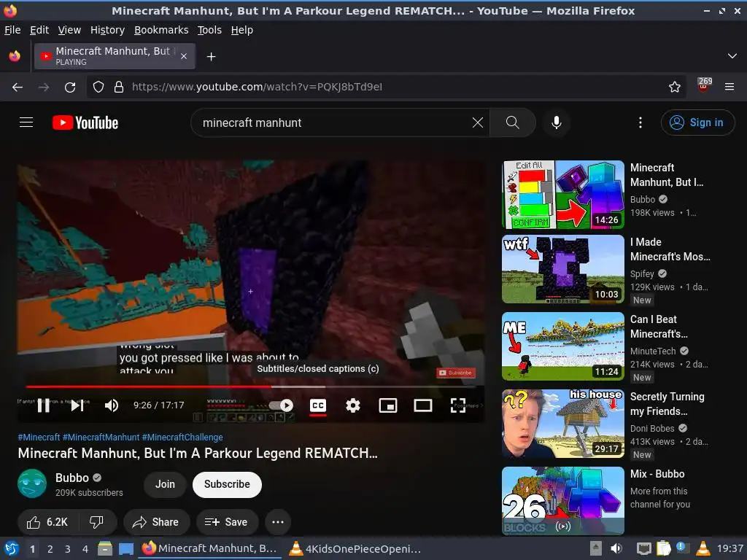Open Firefox History menu
This screenshot has height=560, width=747.
(108, 30)
